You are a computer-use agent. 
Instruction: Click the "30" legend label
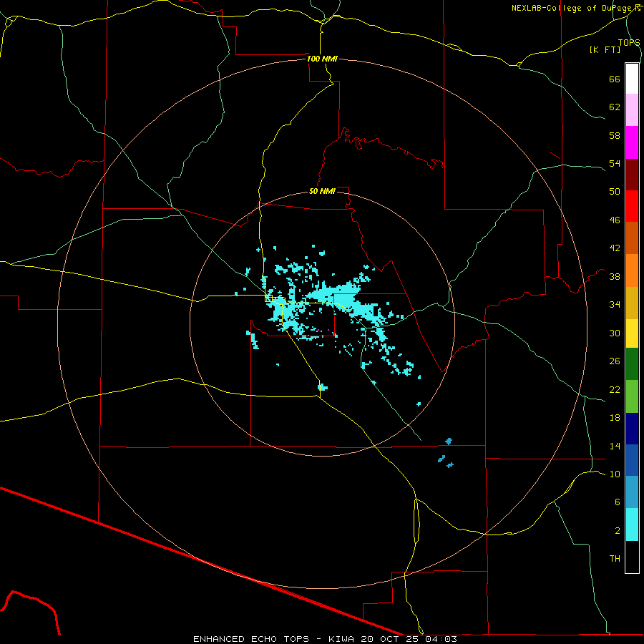tap(615, 333)
